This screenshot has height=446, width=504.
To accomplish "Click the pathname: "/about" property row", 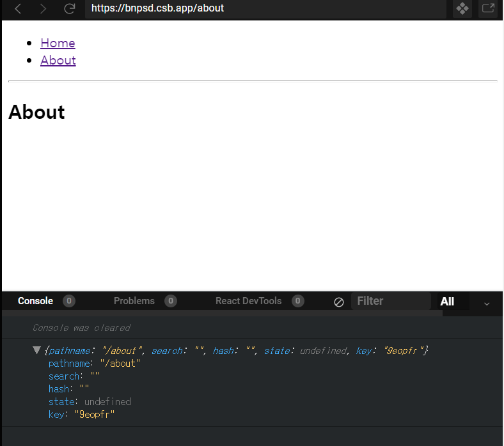I will 94,364.
